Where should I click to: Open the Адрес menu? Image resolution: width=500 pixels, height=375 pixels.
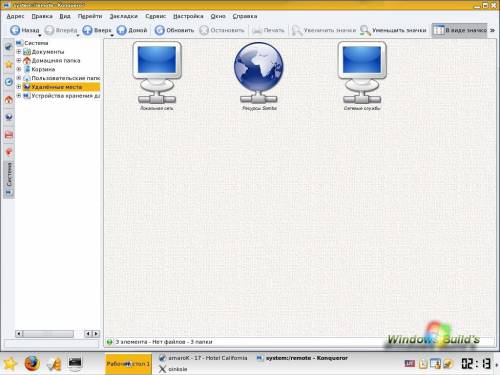pos(15,16)
